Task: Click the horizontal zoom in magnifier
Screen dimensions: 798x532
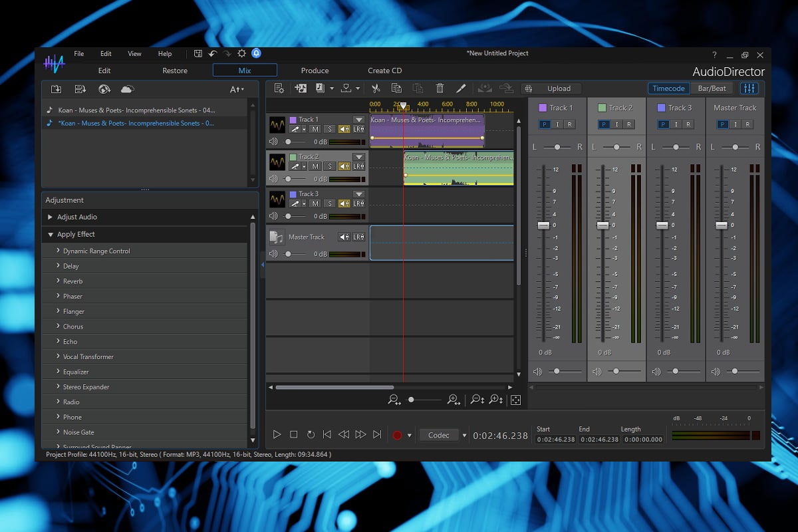Action: (454, 400)
